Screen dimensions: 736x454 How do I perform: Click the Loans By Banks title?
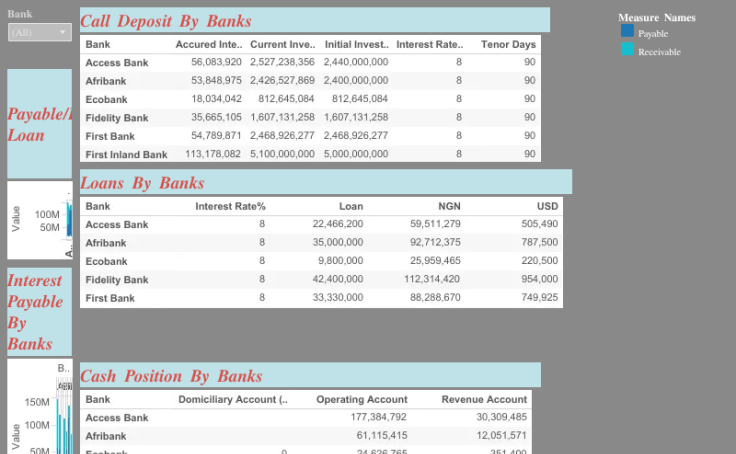point(142,183)
